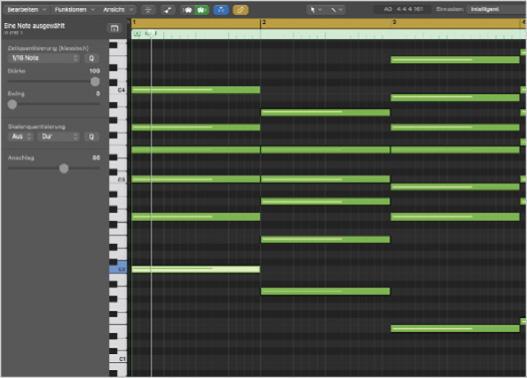Click the Q button for scale quantize
Viewport: 527px width, 378px height.
click(x=91, y=137)
